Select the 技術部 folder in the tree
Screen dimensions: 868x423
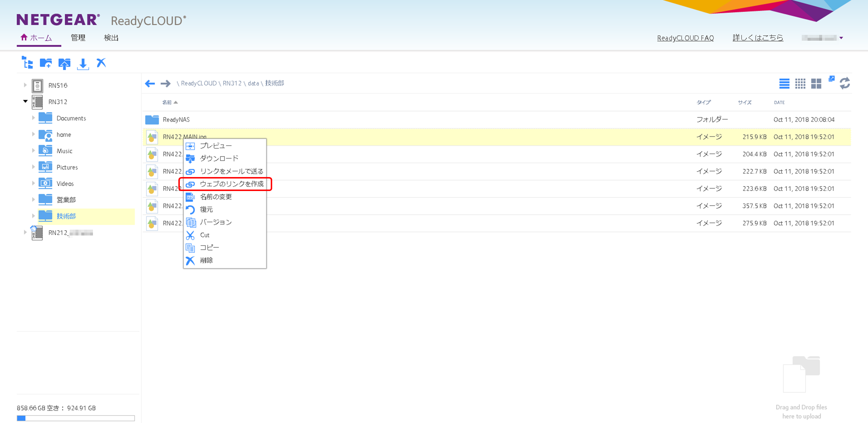86,216
